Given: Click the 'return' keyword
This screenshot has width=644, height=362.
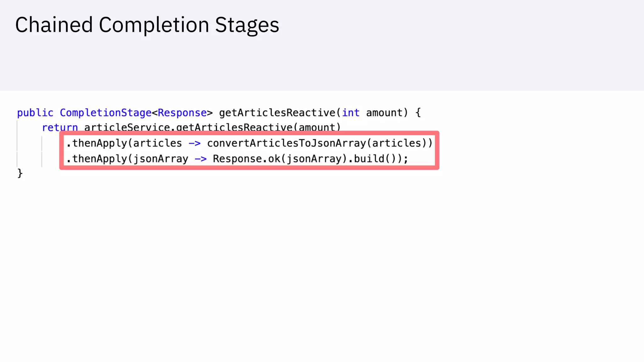Looking at the screenshot, I should coord(60,127).
